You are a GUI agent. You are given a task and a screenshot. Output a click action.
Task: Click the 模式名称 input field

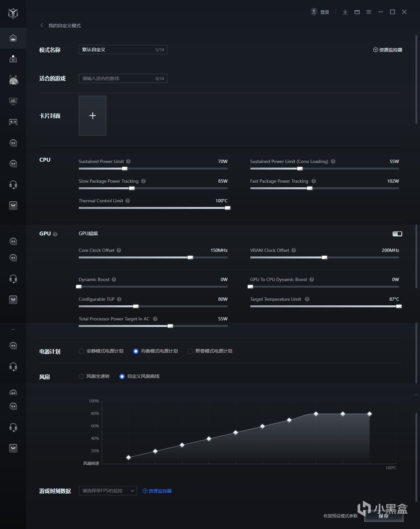(123, 50)
